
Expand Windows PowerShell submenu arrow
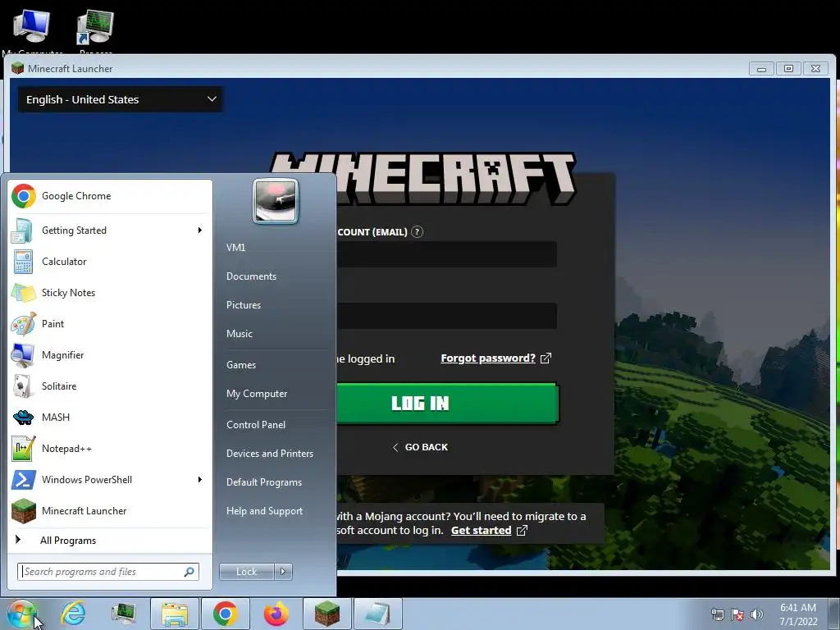point(200,479)
